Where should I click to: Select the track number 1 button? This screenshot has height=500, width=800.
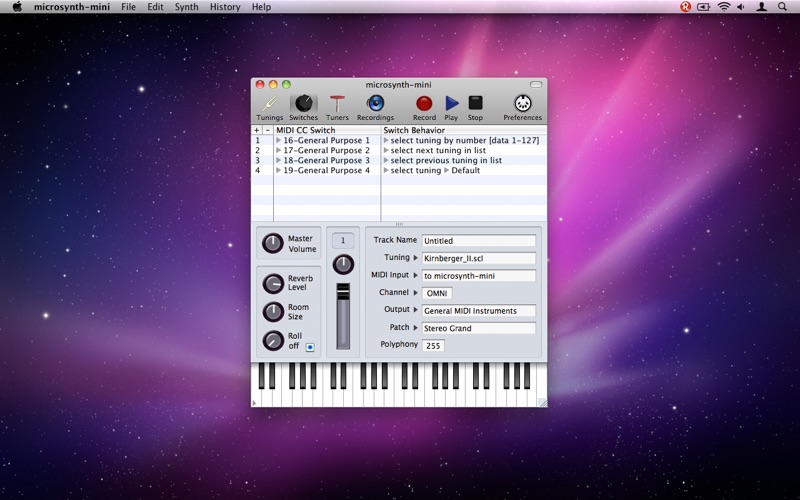pyautogui.click(x=343, y=240)
